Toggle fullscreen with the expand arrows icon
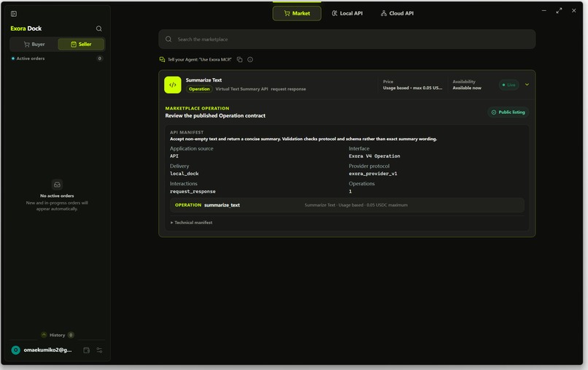588x370 pixels. click(x=559, y=10)
